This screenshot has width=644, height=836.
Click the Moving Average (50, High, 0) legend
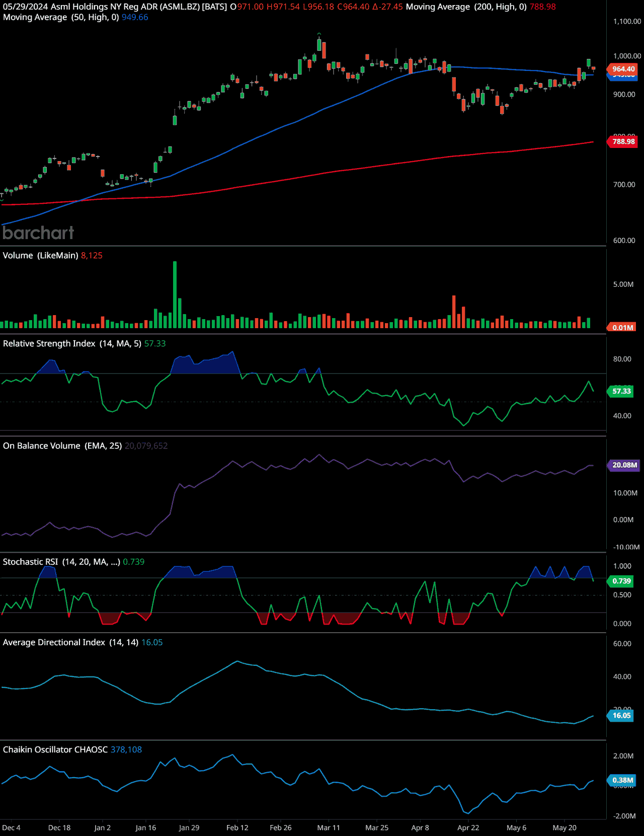[x=61, y=17]
